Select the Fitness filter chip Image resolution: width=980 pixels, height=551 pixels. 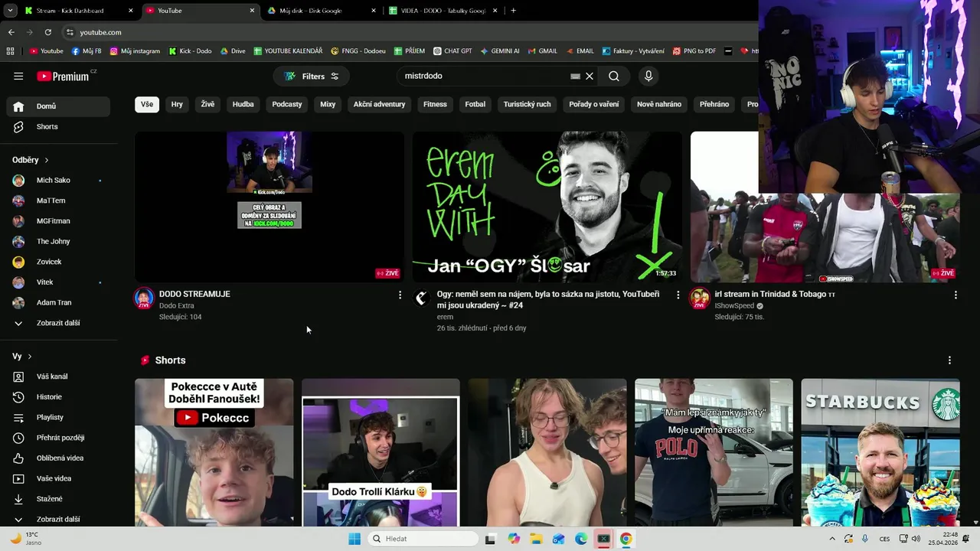coord(435,104)
